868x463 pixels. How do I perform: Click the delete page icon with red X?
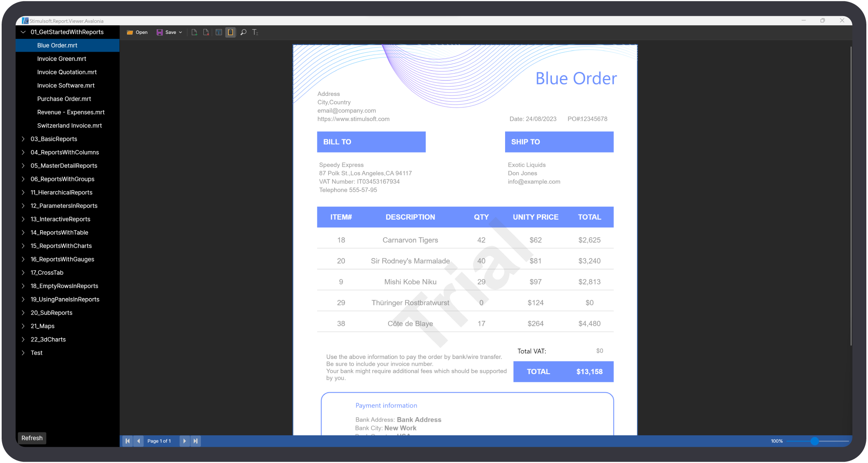coord(206,32)
